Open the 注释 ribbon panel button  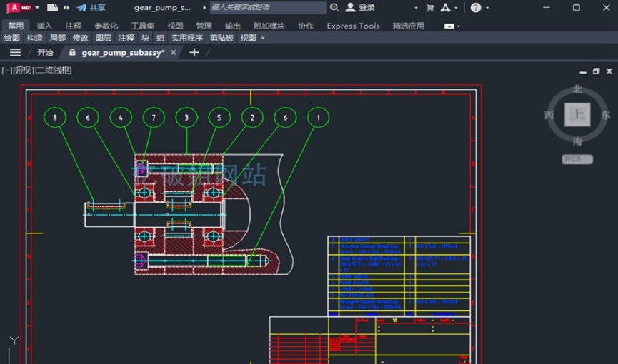pyautogui.click(x=126, y=38)
